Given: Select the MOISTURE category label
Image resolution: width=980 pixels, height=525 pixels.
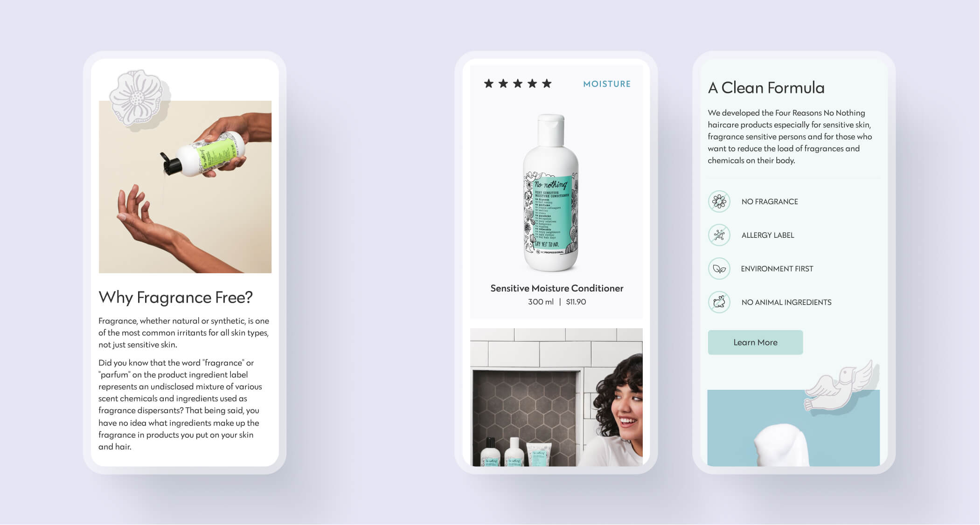Looking at the screenshot, I should coord(606,83).
